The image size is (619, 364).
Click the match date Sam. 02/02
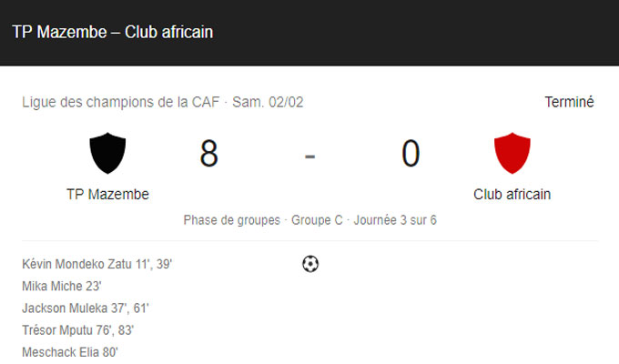pyautogui.click(x=268, y=102)
